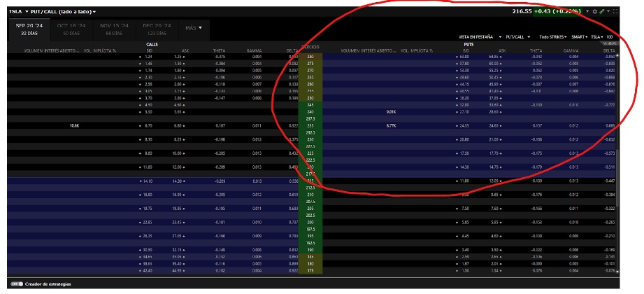Viewport: 644px width, 294px height.
Task: Expand the PUT/CALL (lado a lado) view menu
Action: (62, 12)
